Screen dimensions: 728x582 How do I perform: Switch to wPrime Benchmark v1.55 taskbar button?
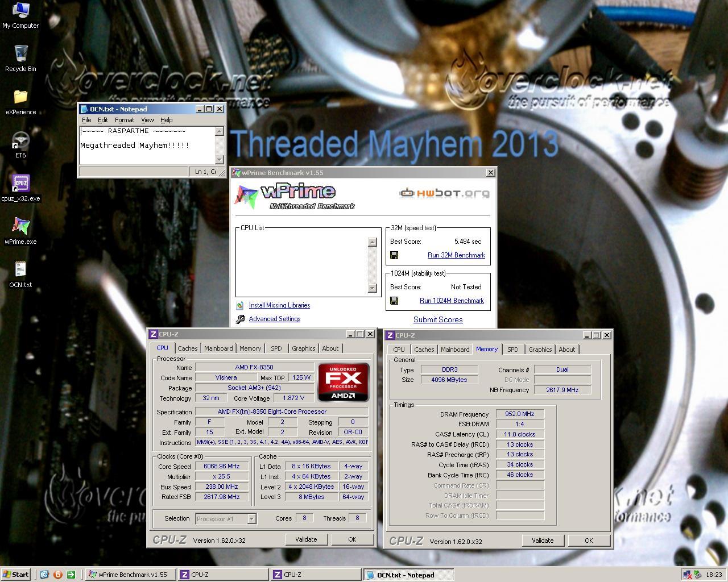click(x=130, y=575)
